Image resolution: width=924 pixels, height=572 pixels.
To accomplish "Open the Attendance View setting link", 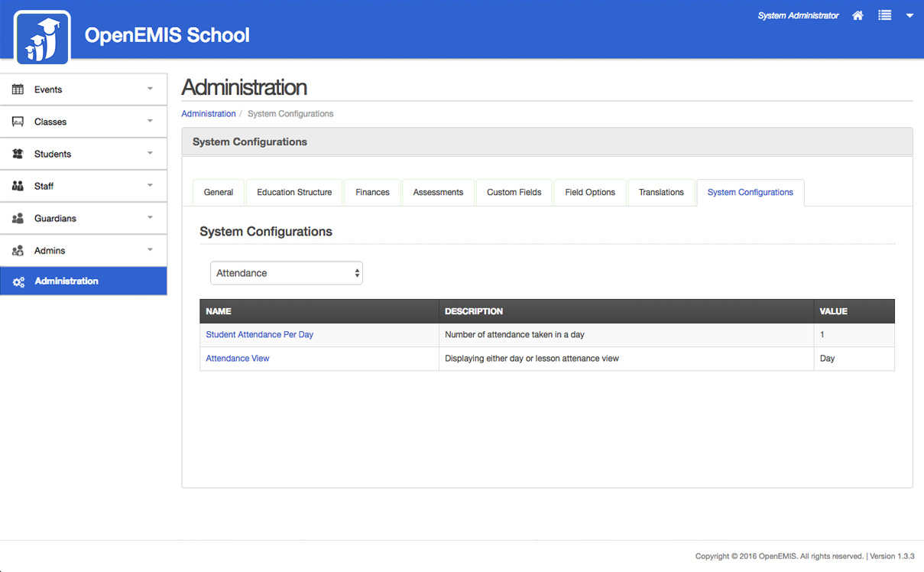I will click(238, 358).
